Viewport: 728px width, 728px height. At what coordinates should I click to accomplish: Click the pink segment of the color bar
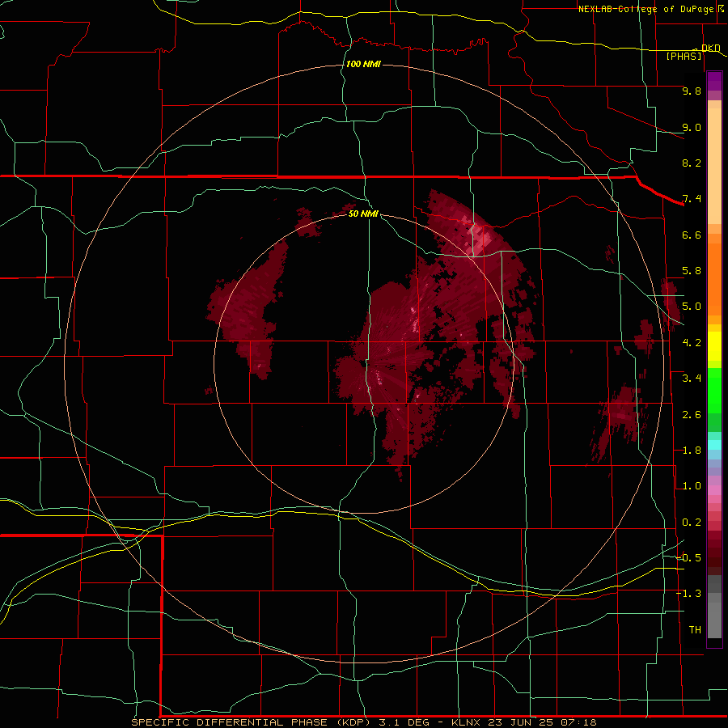point(714,490)
